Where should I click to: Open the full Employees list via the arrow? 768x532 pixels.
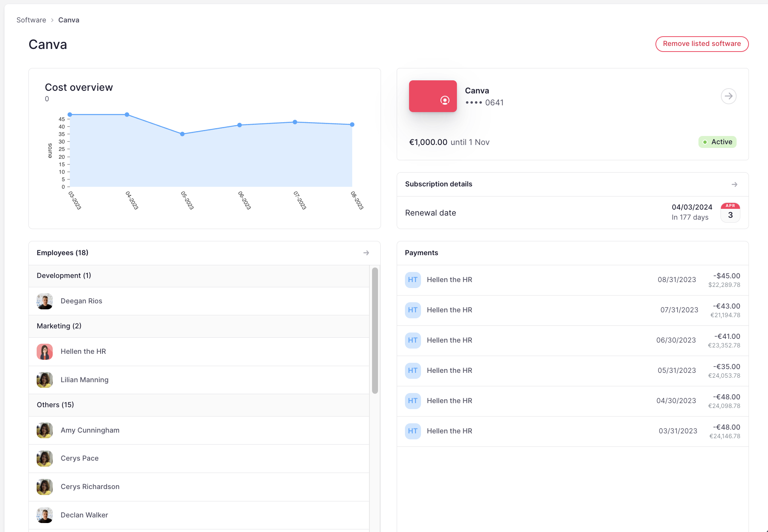click(x=366, y=253)
